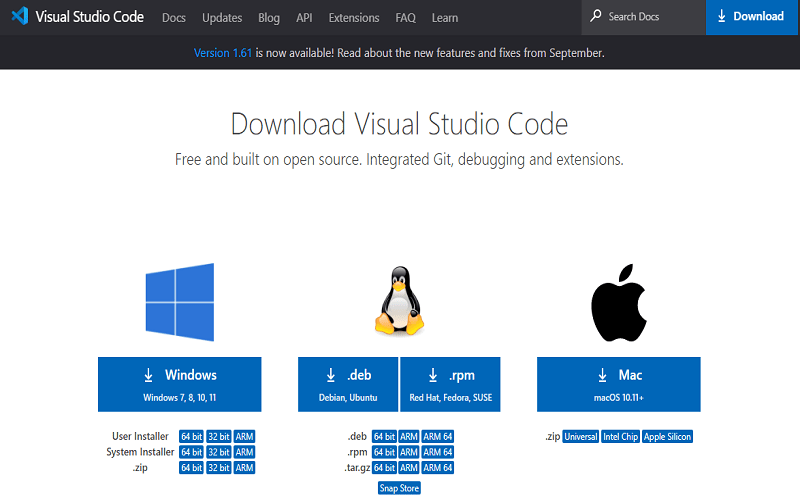Viewport: 800px width, 500px height.
Task: Open the Extensions page in navigation
Action: (354, 18)
